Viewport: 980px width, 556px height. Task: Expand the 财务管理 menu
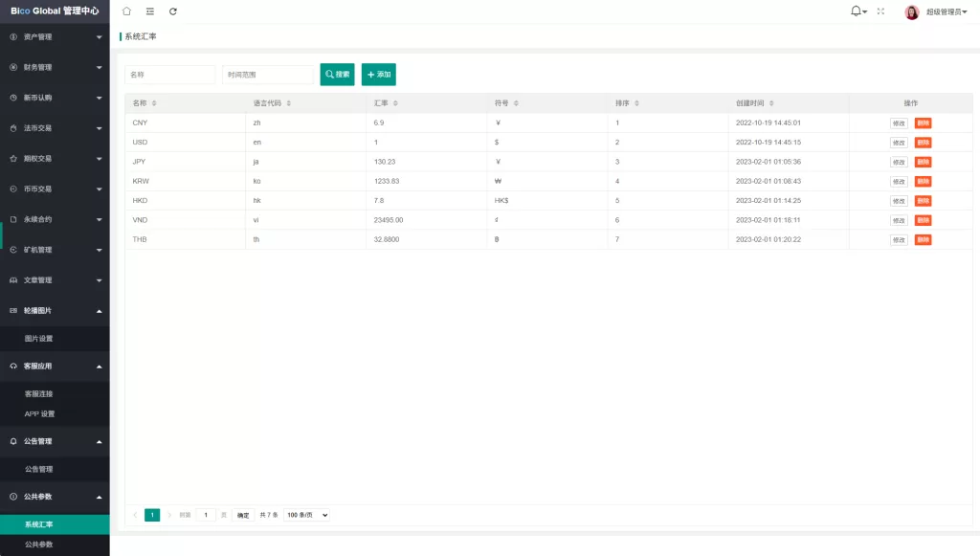coord(55,67)
